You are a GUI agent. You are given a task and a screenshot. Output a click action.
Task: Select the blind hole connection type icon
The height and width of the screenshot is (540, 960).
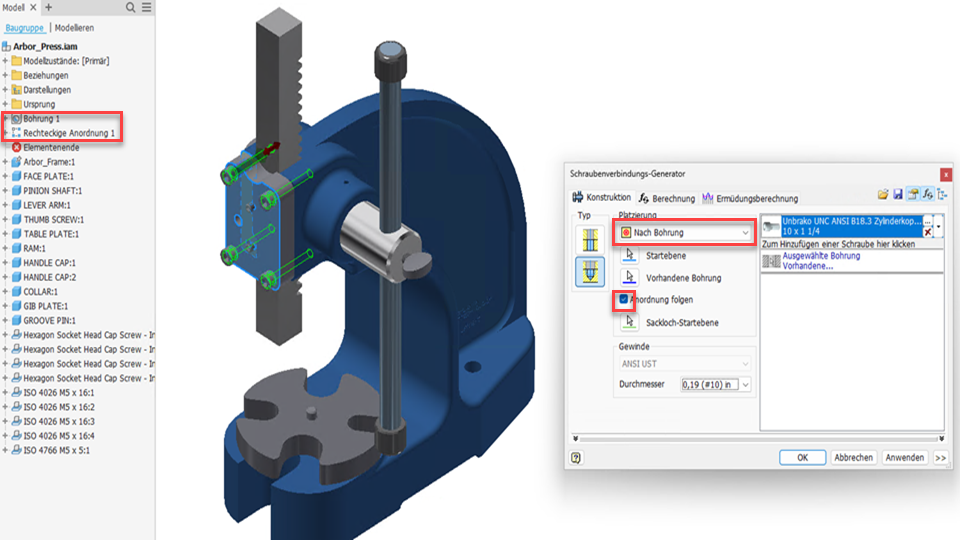click(590, 271)
